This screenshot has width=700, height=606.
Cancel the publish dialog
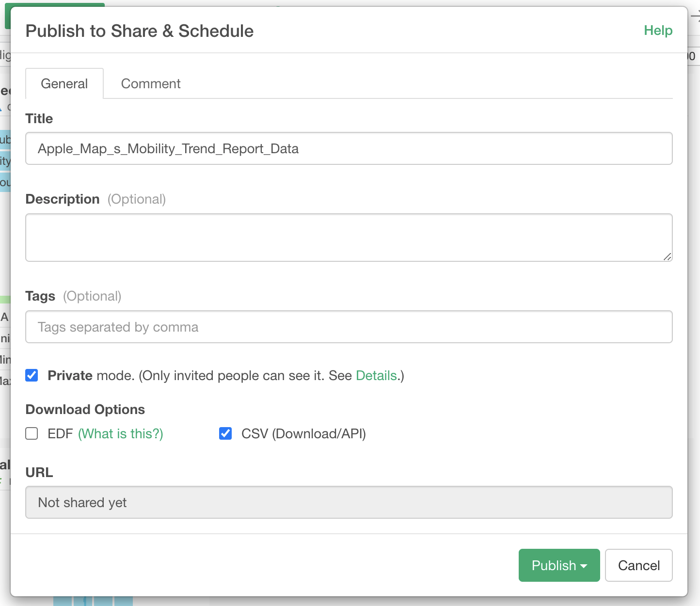click(638, 565)
